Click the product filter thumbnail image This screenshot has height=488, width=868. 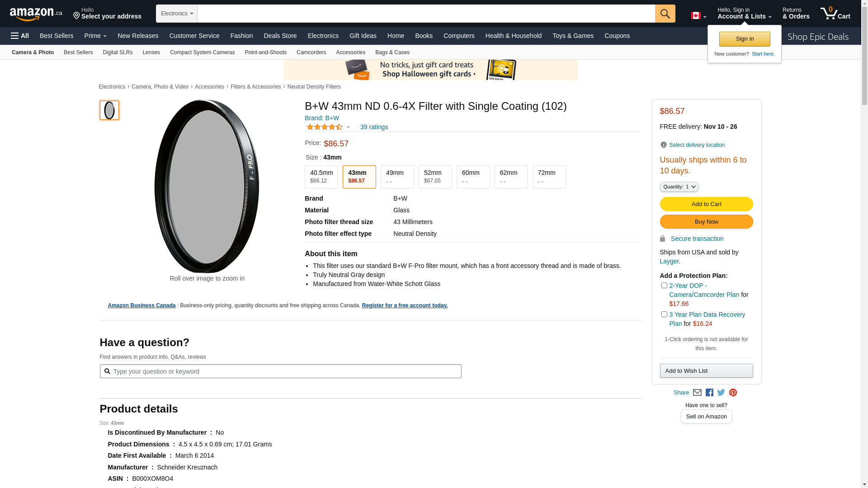tap(109, 110)
